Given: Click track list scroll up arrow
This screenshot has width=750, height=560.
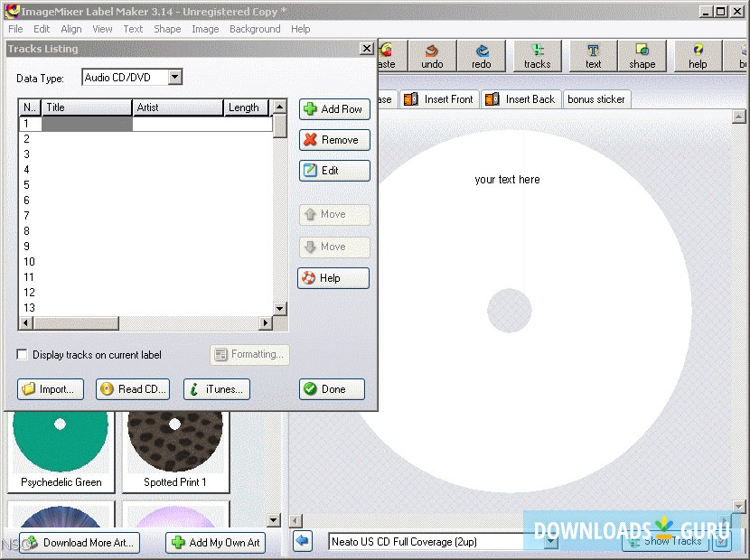Looking at the screenshot, I should [x=280, y=107].
